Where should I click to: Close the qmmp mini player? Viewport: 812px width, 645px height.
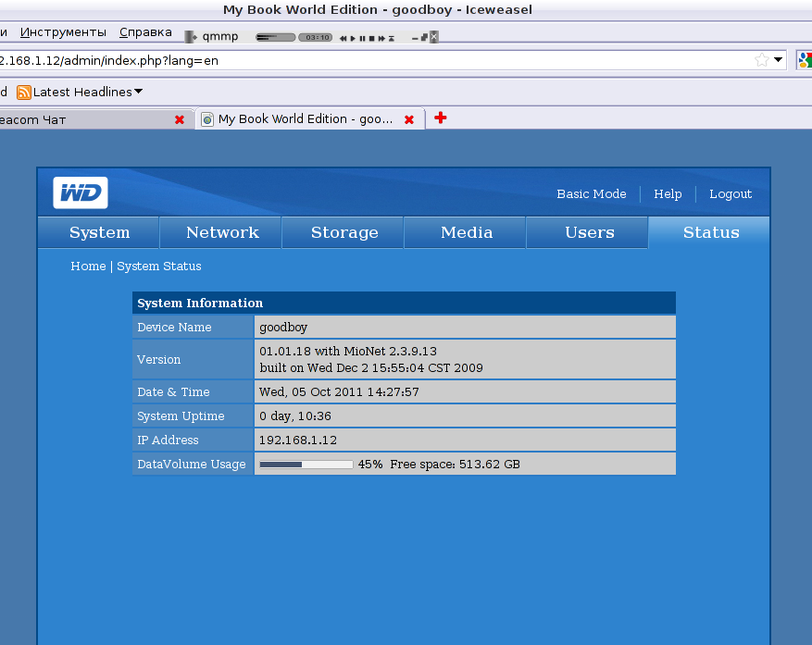tap(434, 37)
